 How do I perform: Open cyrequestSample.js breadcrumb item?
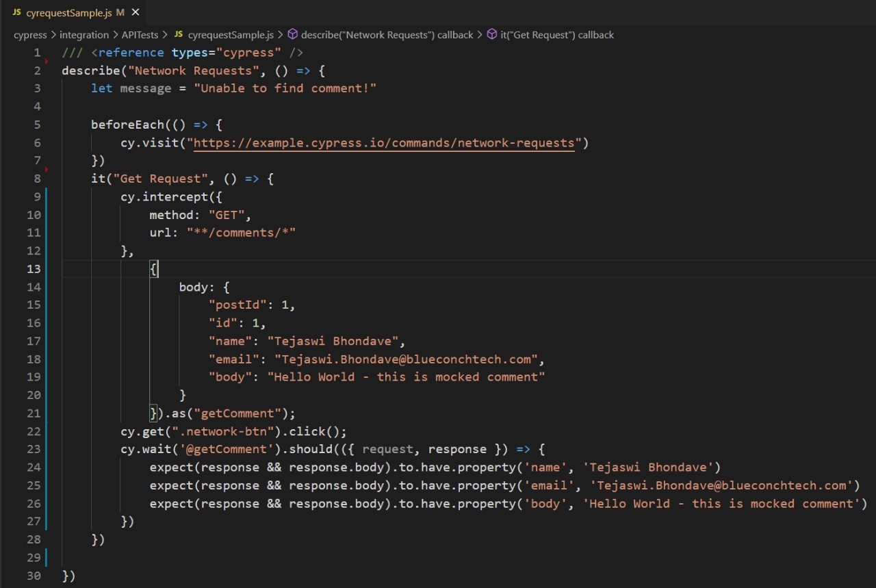click(x=231, y=35)
